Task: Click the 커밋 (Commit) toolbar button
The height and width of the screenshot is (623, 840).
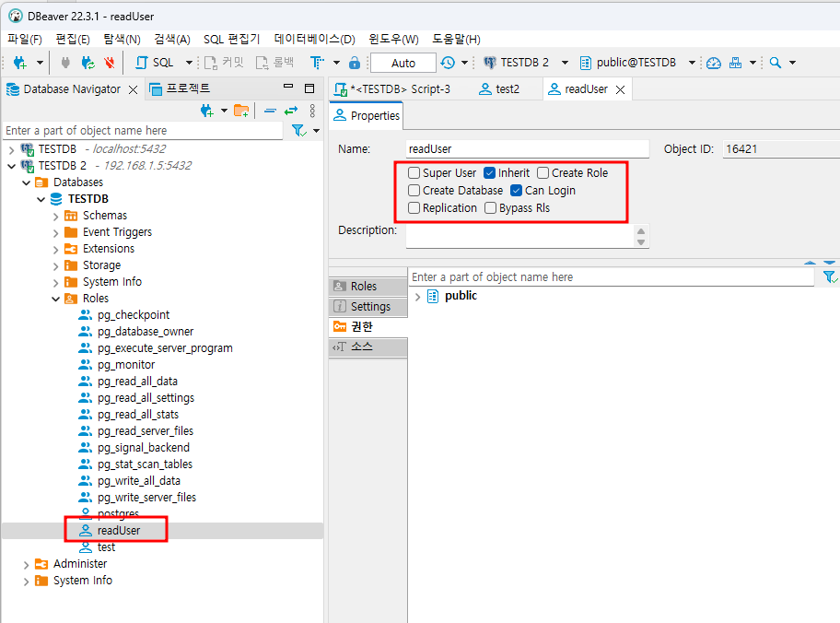Action: 224,63
